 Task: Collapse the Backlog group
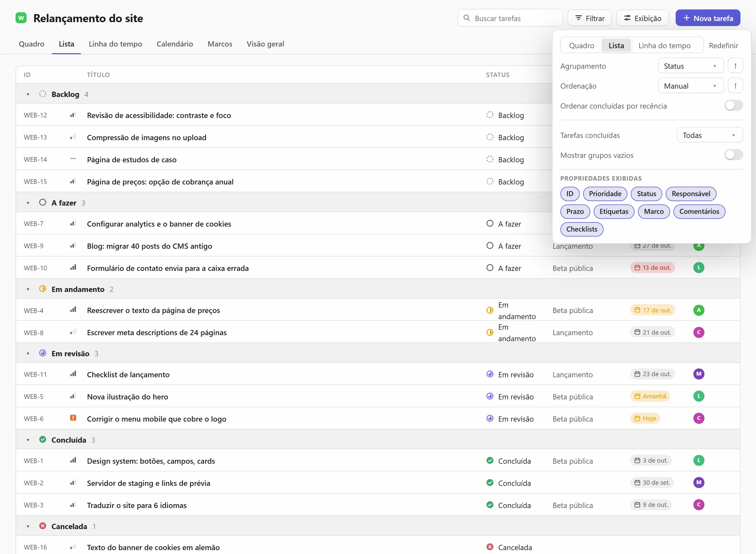click(28, 94)
